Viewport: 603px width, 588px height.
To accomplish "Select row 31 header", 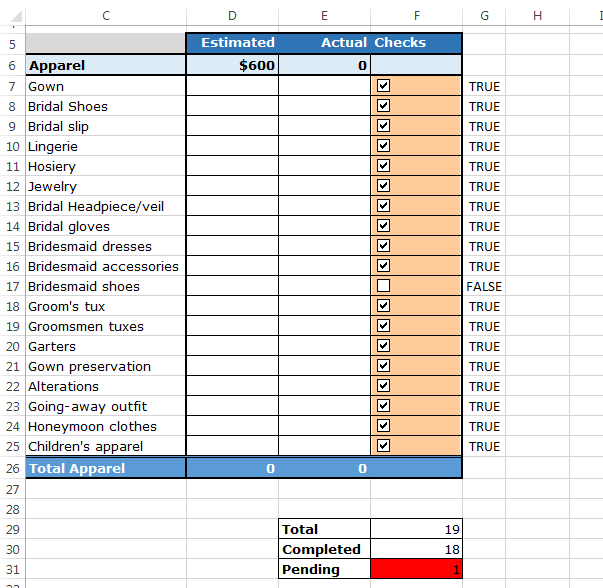I will tap(12, 569).
